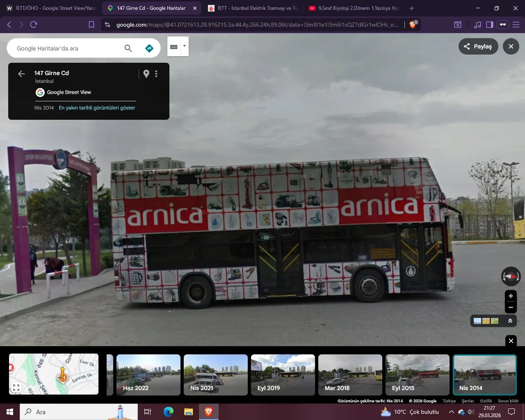The image size is (525, 420).
Task: Select the Eyl 2019 historical imagery thumbnail
Action: (x=283, y=375)
